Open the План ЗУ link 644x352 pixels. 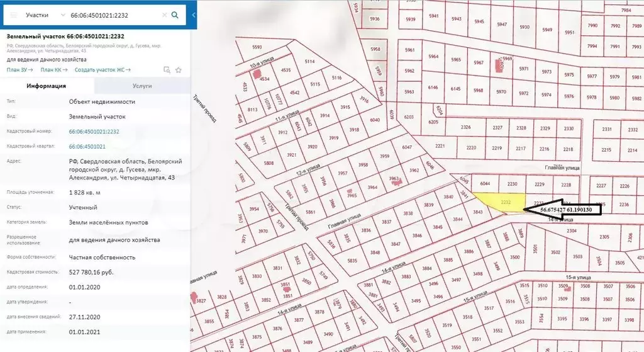point(19,70)
